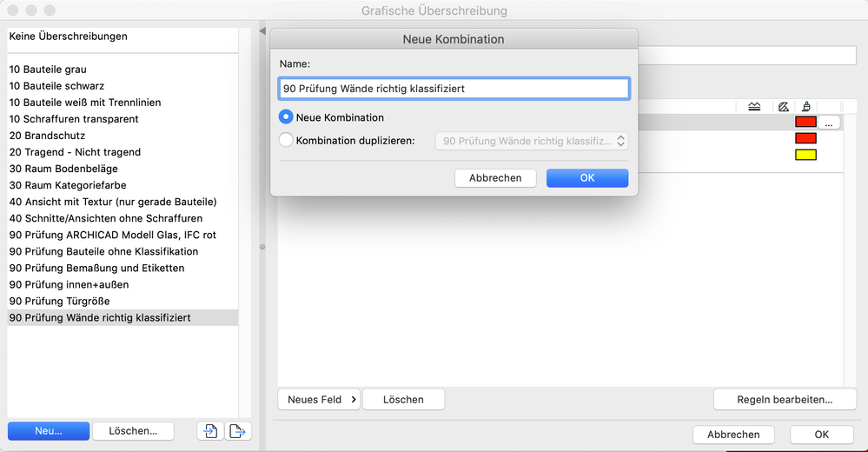Viewport: 868px width, 452px height.
Task: Click the panel splitter handle dot
Action: [262, 247]
